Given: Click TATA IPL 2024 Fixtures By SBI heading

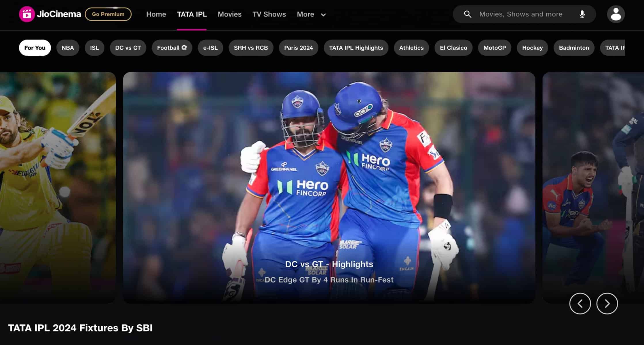Looking at the screenshot, I should [80, 328].
